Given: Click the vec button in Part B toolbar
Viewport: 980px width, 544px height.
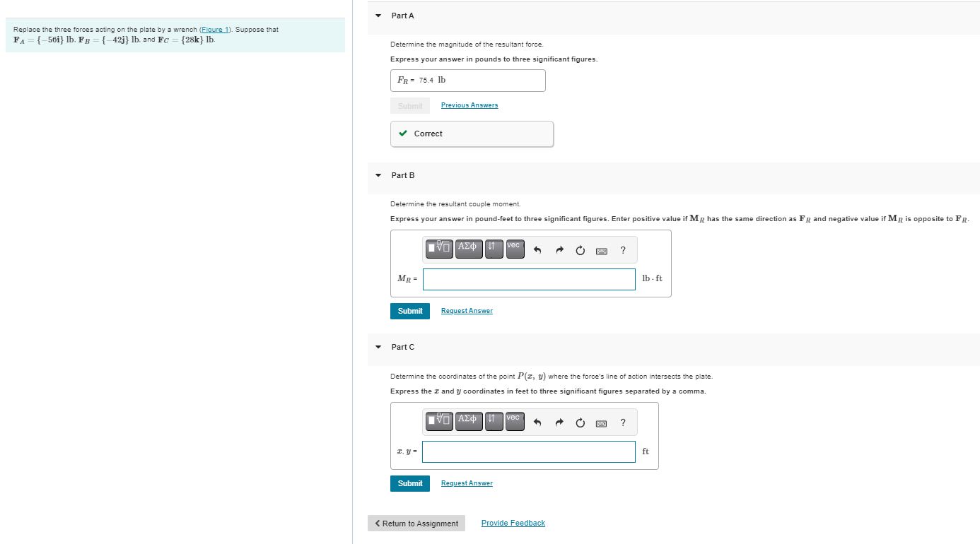Looking at the screenshot, I should click(x=514, y=249).
